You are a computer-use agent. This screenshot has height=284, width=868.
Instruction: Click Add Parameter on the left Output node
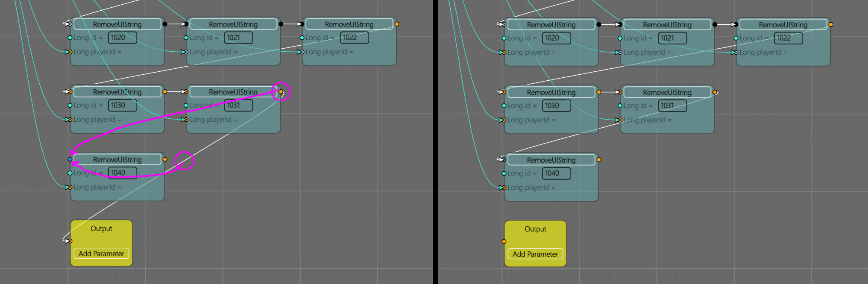pyautogui.click(x=101, y=254)
